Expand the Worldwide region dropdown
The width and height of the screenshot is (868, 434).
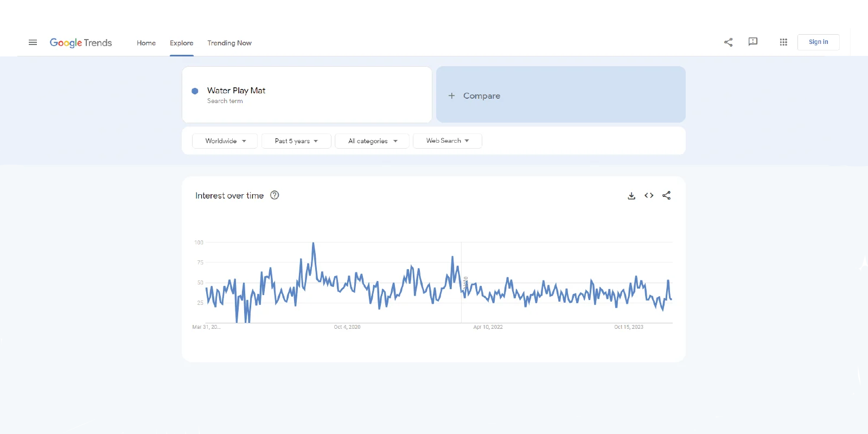(225, 141)
